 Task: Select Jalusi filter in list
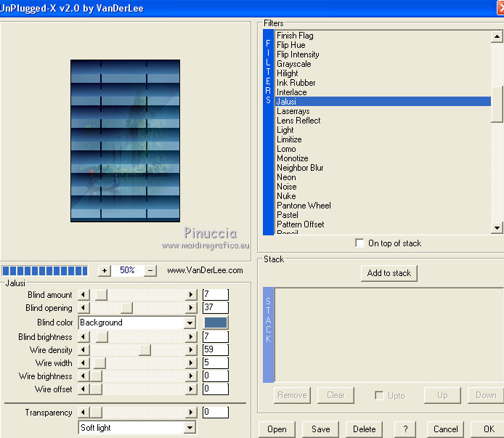click(383, 102)
